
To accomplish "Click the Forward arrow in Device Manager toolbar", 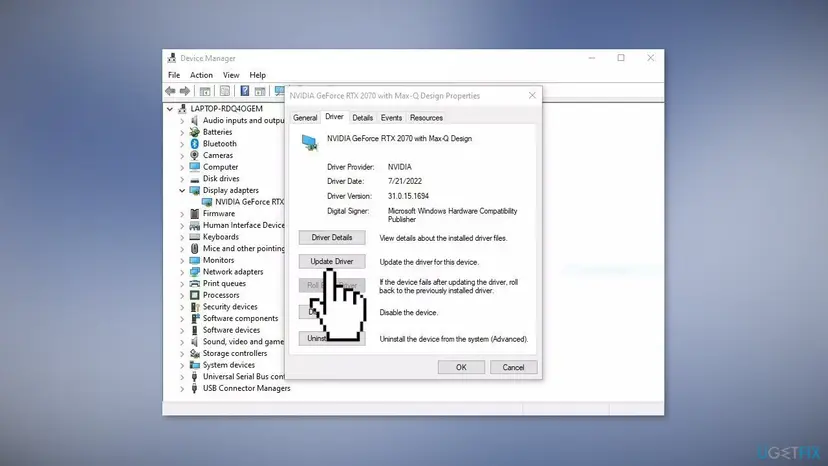I will point(185,91).
